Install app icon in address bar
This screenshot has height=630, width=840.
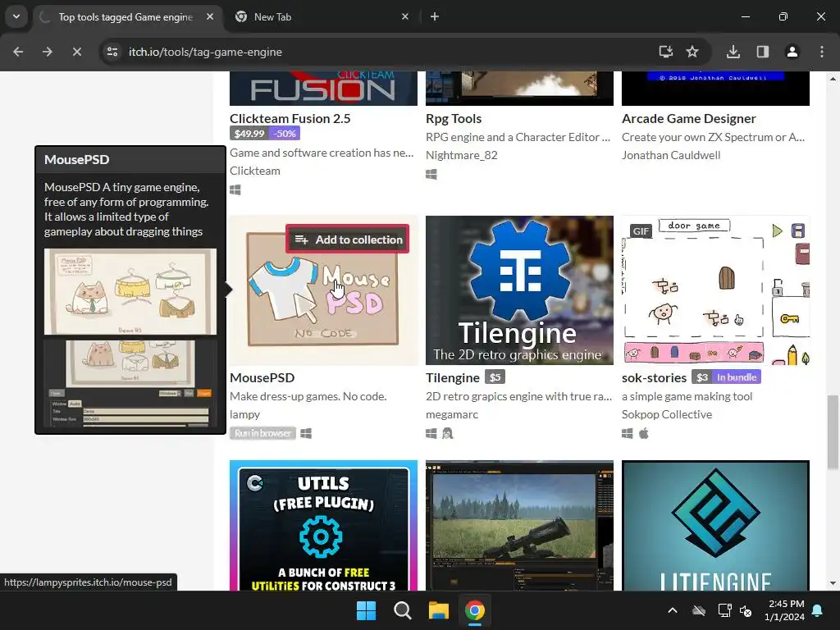tap(665, 52)
